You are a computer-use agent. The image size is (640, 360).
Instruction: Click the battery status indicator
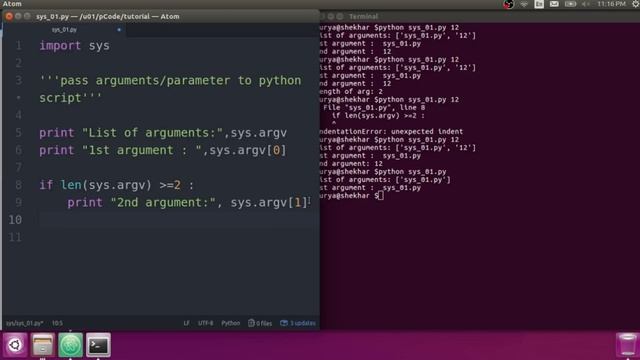(570, 4)
